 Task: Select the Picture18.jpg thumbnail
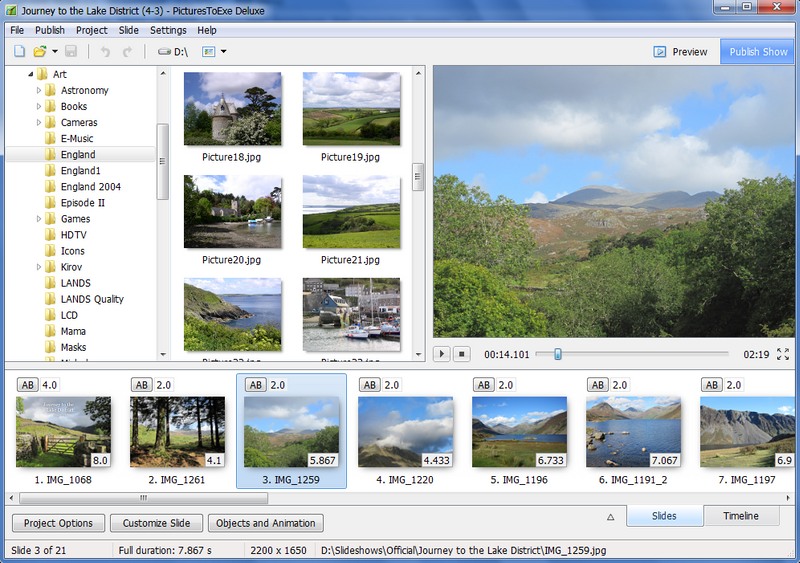click(x=232, y=109)
